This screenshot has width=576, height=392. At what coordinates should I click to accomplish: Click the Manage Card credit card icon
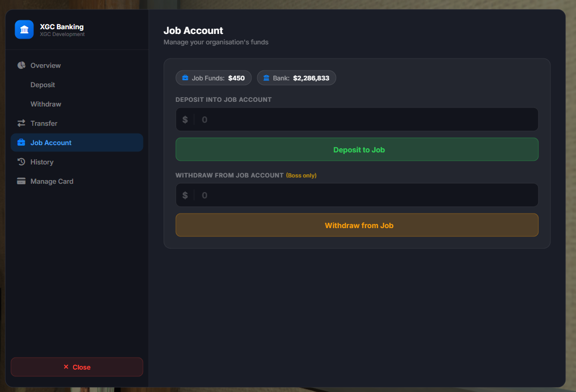coord(21,181)
